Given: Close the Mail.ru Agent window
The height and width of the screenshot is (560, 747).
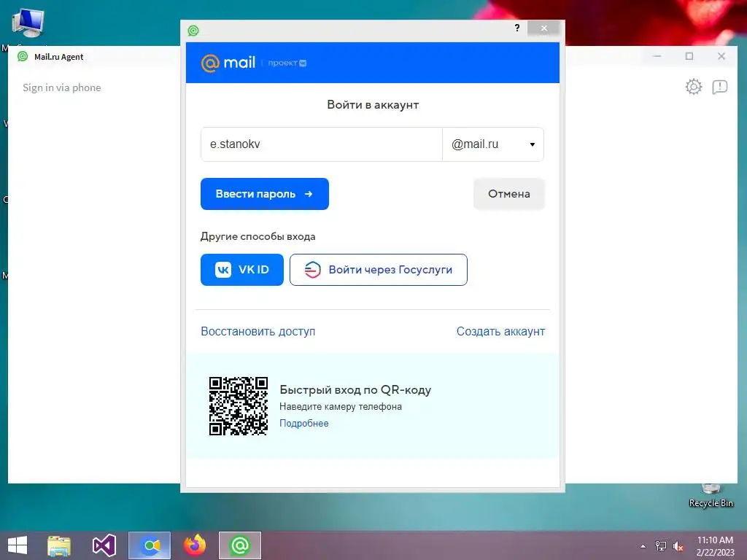Looking at the screenshot, I should pos(721,56).
